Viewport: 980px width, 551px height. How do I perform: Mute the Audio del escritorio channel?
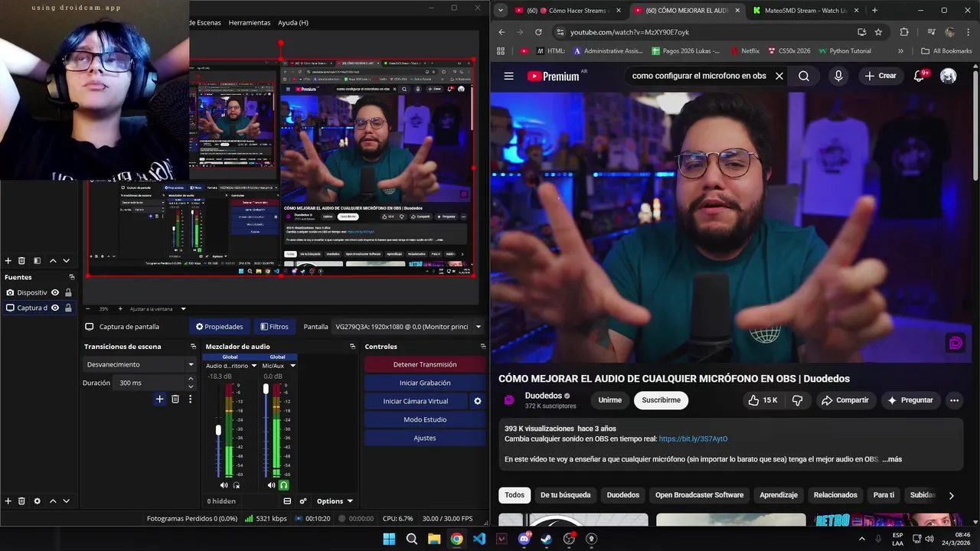[224, 485]
